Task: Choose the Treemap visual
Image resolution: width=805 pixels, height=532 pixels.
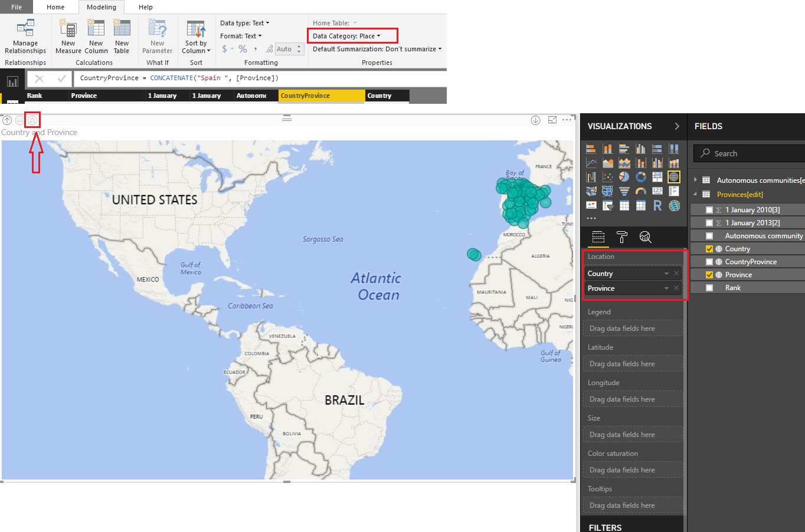Action: (x=657, y=177)
